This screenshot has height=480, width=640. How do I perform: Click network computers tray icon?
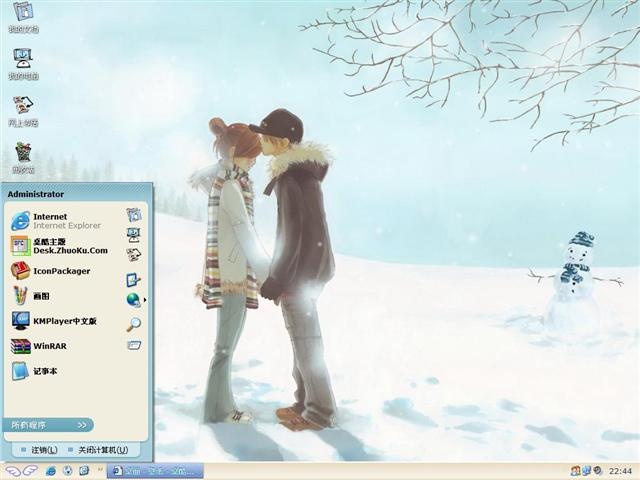point(587,471)
